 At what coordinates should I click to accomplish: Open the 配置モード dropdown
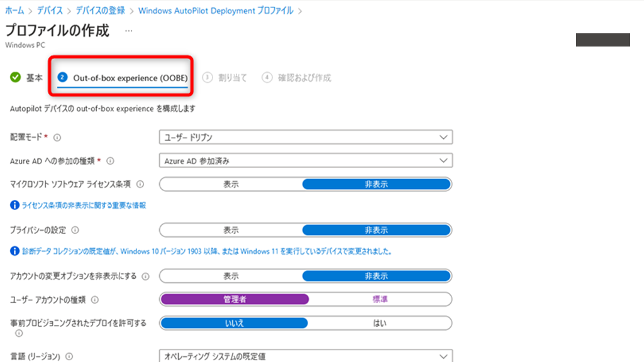tap(306, 137)
